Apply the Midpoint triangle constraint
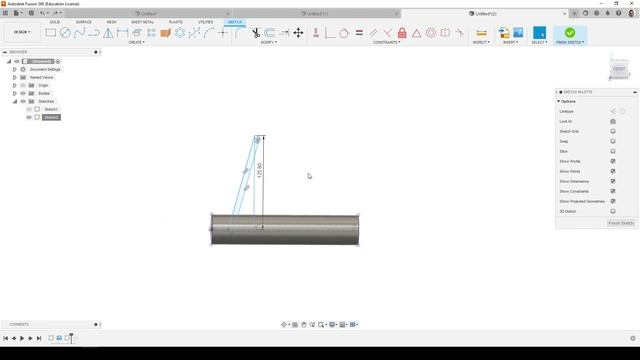This screenshot has width=640, height=360. 416,33
